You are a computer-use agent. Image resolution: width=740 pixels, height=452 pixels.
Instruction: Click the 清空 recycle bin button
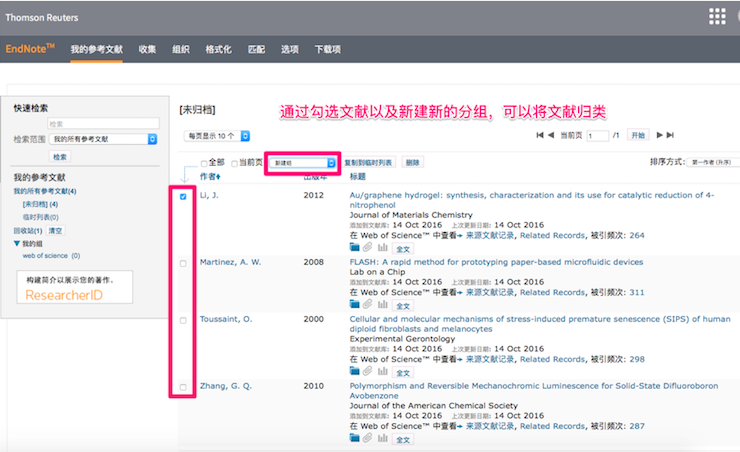[55, 230]
